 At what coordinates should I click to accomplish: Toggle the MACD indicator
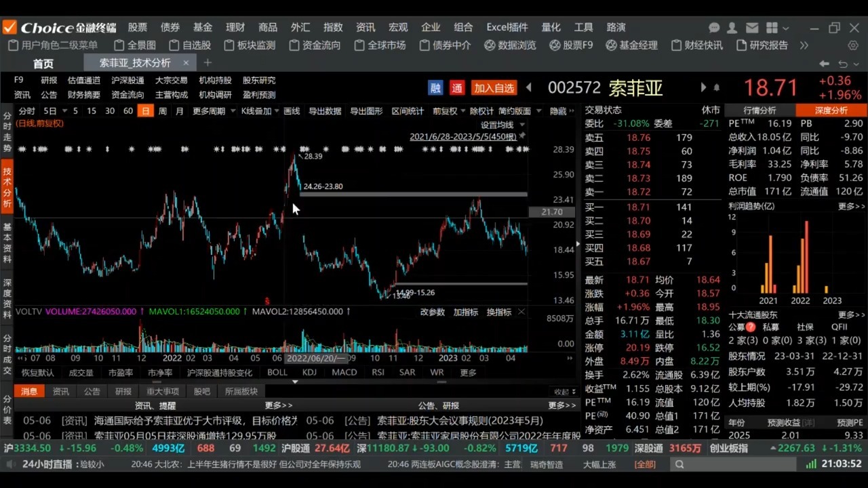[344, 372]
